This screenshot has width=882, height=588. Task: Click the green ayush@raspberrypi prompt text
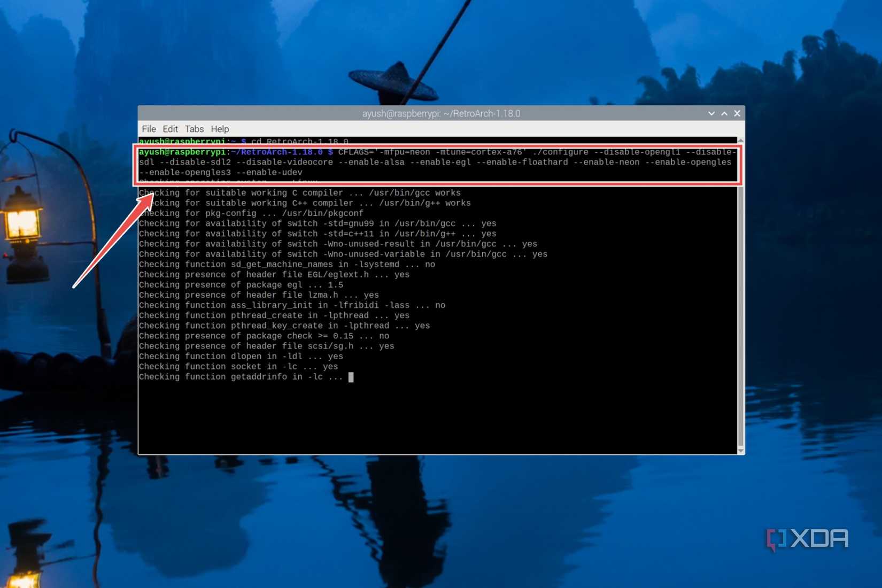point(182,152)
